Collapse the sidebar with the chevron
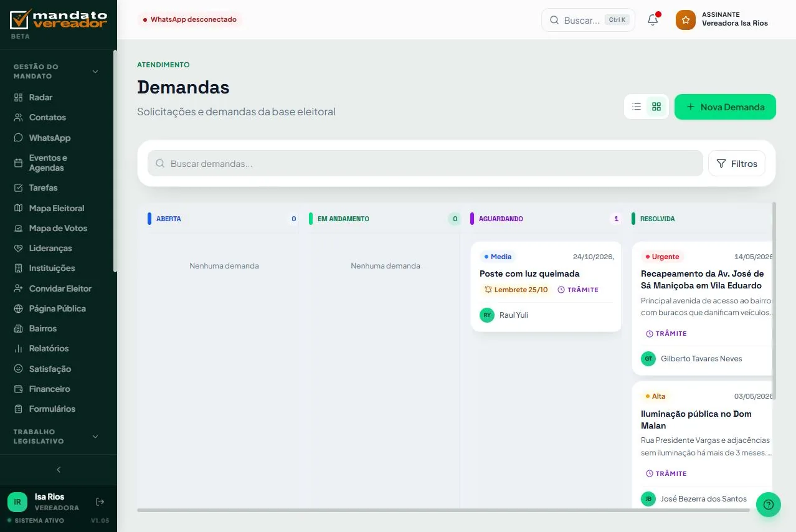The width and height of the screenshot is (796, 532). click(59, 470)
